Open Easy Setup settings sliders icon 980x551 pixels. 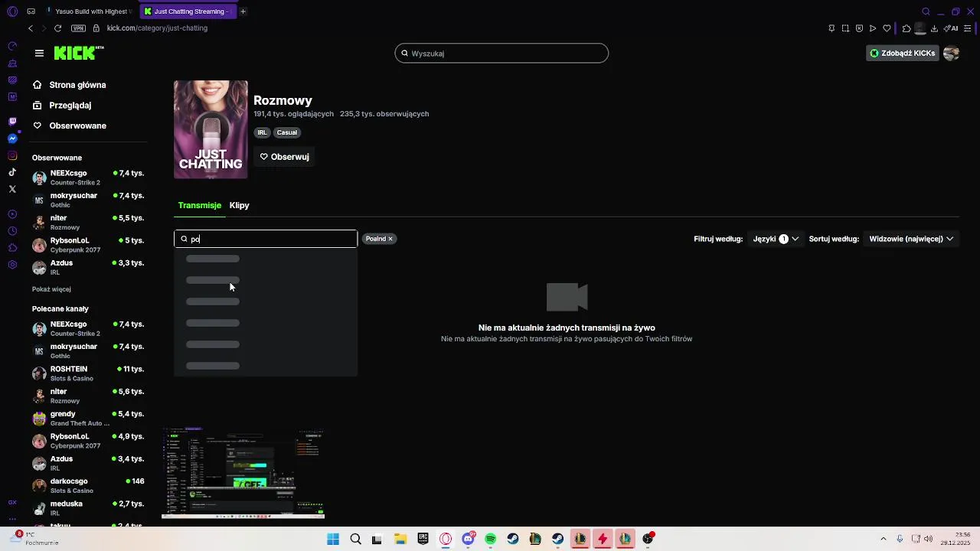coord(967,28)
